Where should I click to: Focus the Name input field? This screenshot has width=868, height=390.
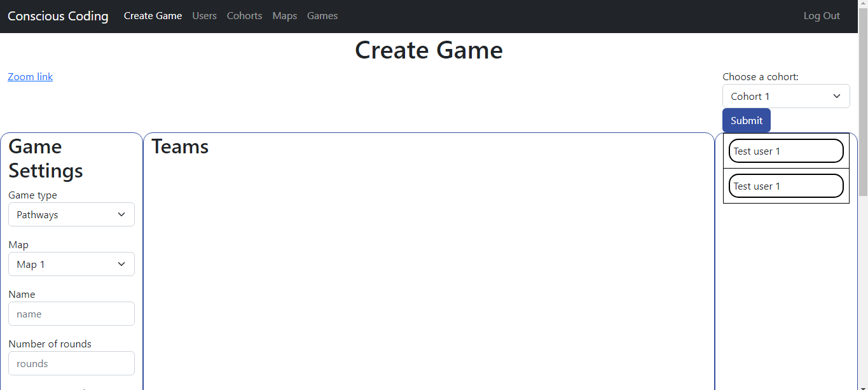[x=71, y=314]
